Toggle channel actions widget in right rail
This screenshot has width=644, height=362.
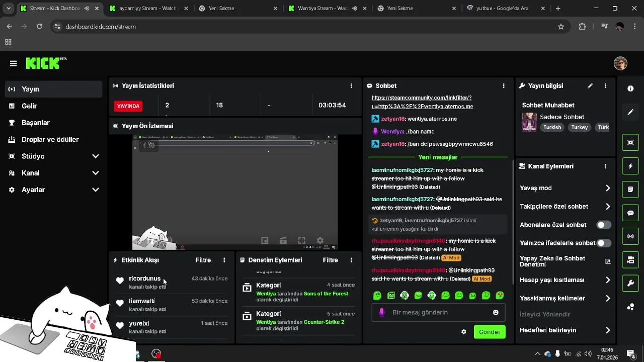pyautogui.click(x=630, y=260)
